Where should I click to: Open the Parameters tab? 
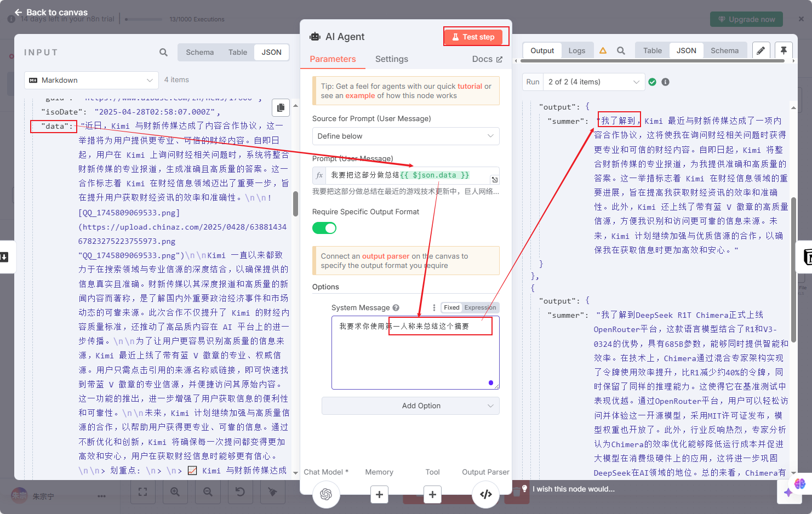[333, 59]
